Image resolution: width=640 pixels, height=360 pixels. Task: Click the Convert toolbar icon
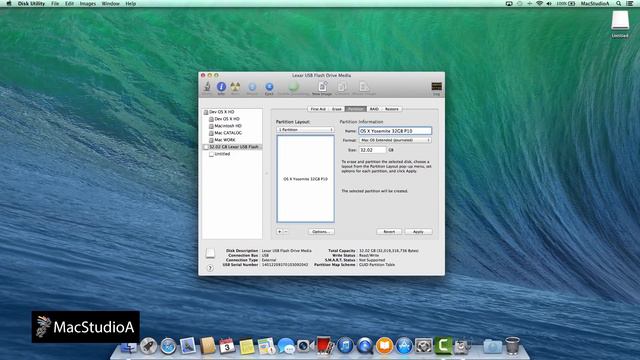tap(342, 87)
